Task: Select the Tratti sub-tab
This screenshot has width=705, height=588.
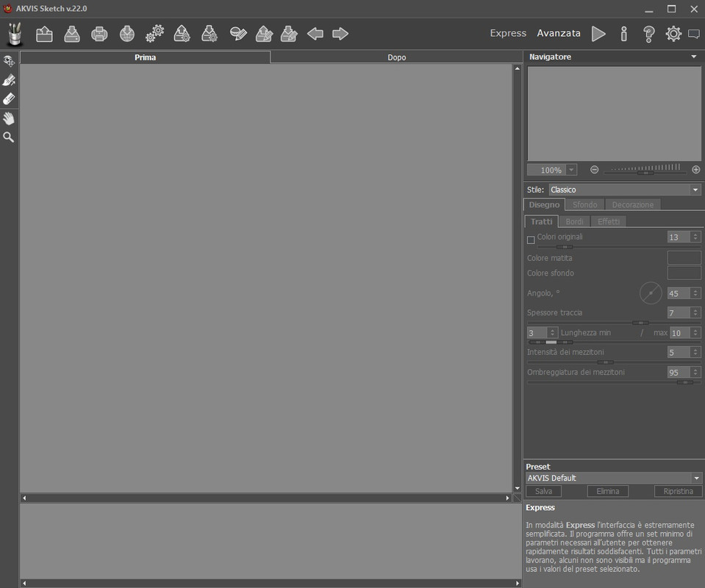Action: 541,222
